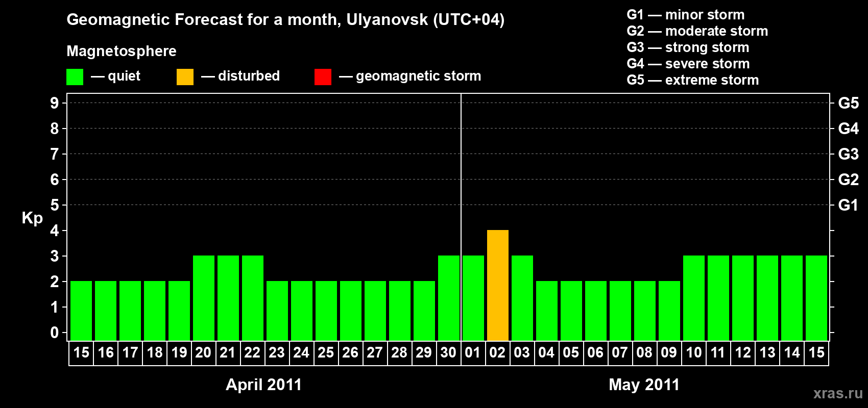Image resolution: width=868 pixels, height=408 pixels.
Task: Select the Kp axis value 9
Action: pyautogui.click(x=55, y=103)
